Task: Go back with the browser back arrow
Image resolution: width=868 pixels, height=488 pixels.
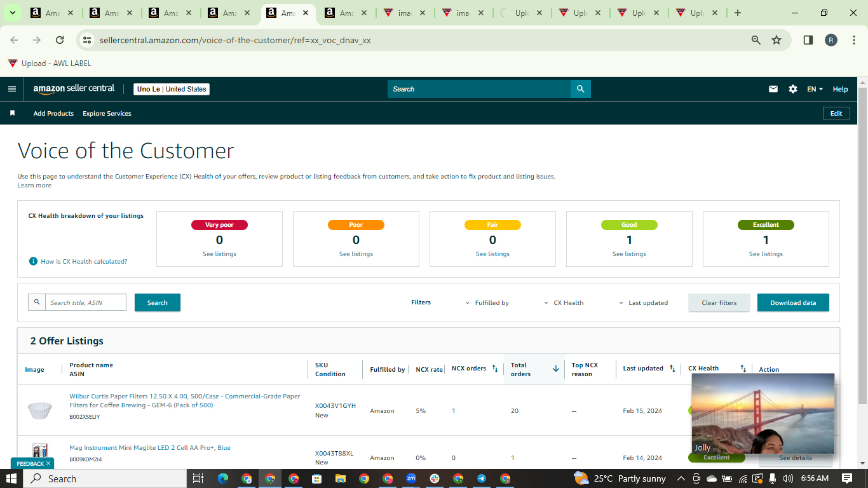Action: point(14,40)
